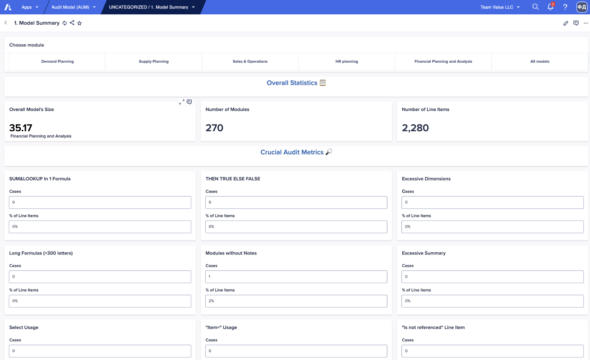Click Cases field under Modules without Notes

tap(296, 276)
